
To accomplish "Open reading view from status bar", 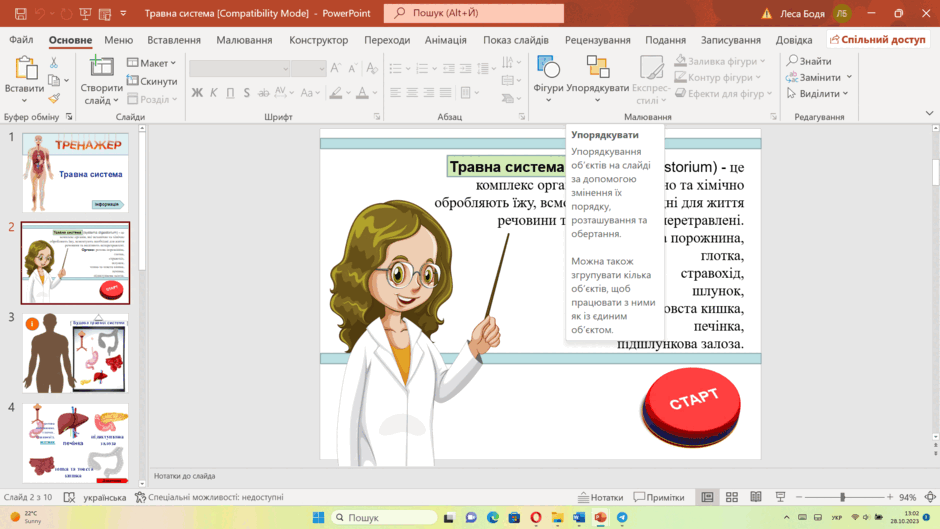I will pyautogui.click(x=756, y=497).
